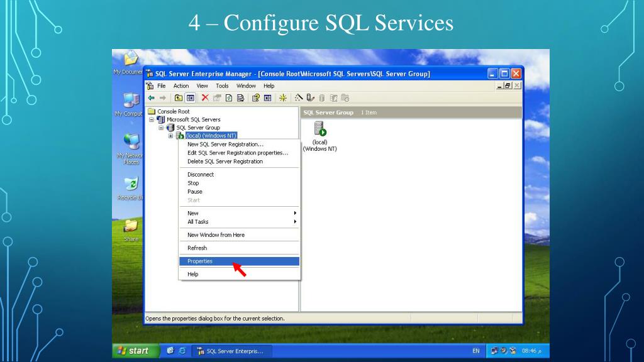Open the View menu
644x362 pixels.
click(x=202, y=85)
